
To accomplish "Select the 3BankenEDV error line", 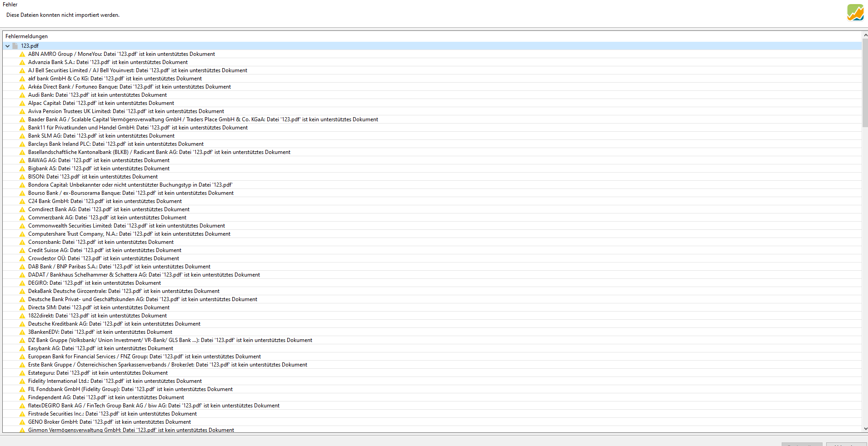I will pos(100,332).
